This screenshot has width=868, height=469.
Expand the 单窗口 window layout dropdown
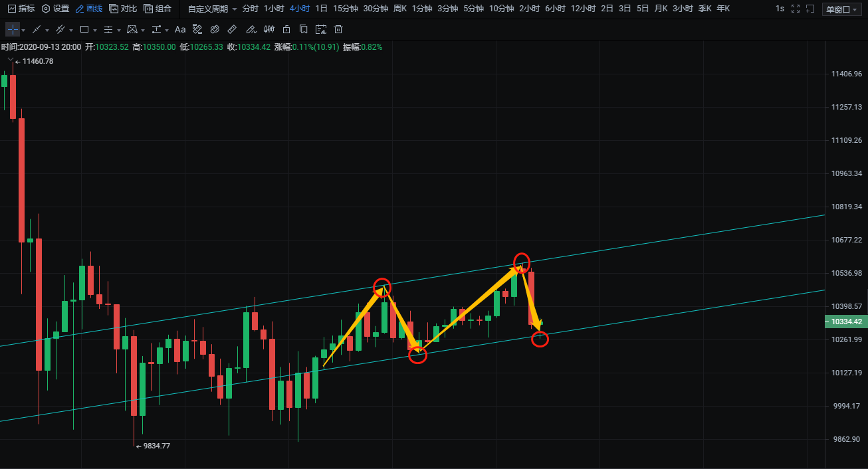(x=841, y=9)
